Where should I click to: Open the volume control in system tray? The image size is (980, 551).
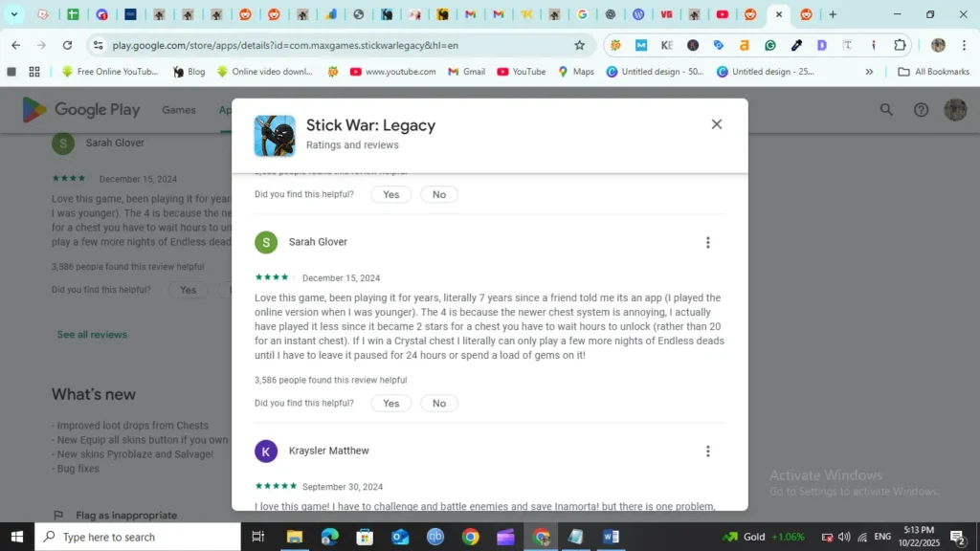844,537
